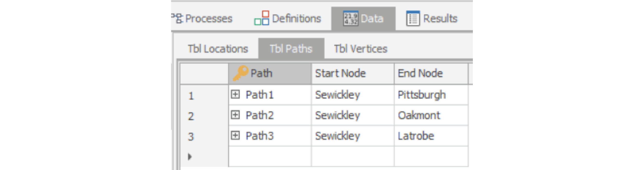Expand the Path1 row
The image size is (644, 170).
pyautogui.click(x=235, y=94)
